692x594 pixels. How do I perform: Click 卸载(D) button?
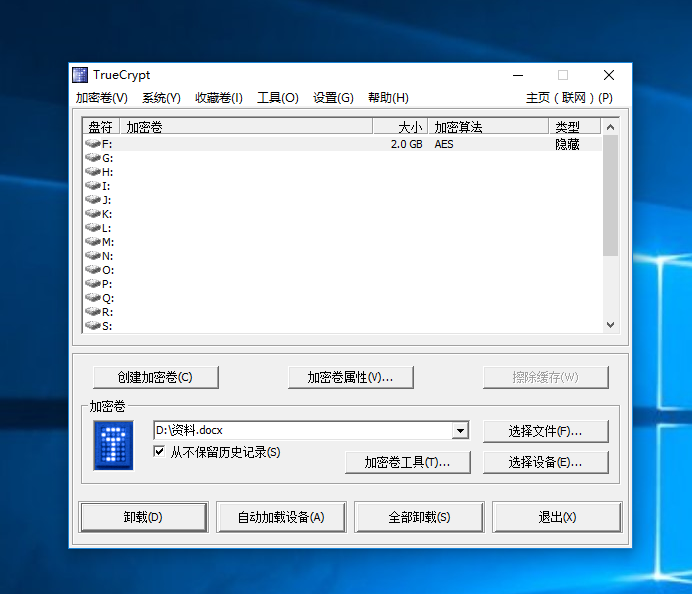point(143,517)
